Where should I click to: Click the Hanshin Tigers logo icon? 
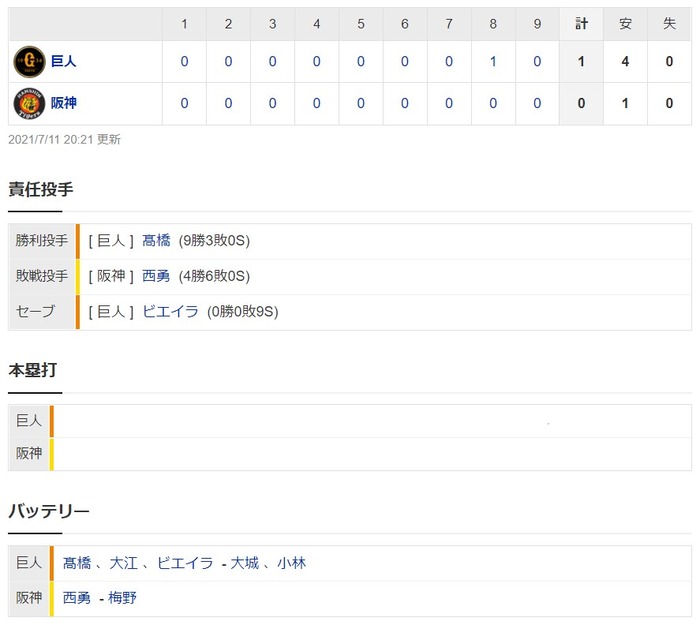[30, 103]
